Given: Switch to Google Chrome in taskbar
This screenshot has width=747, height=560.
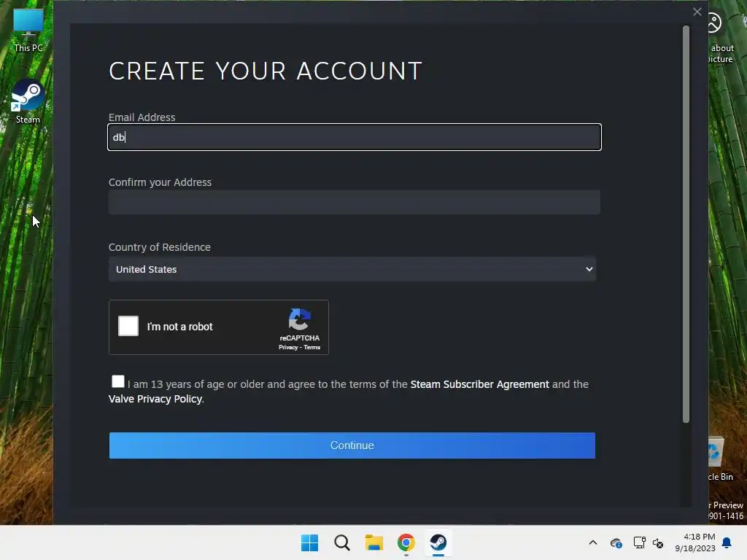Looking at the screenshot, I should (406, 542).
